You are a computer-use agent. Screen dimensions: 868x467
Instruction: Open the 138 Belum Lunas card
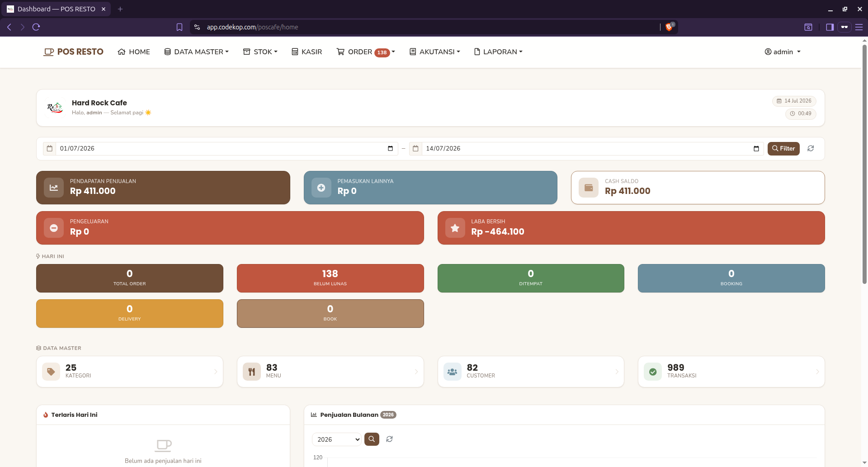tap(330, 278)
